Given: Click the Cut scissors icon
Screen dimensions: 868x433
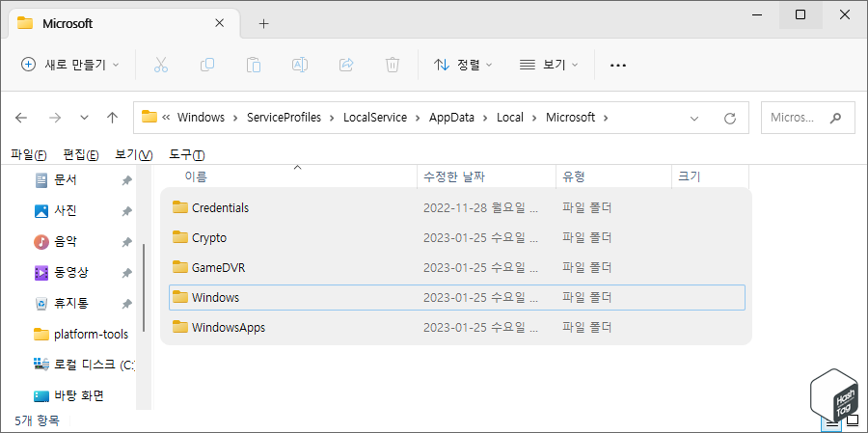Looking at the screenshot, I should (x=160, y=65).
